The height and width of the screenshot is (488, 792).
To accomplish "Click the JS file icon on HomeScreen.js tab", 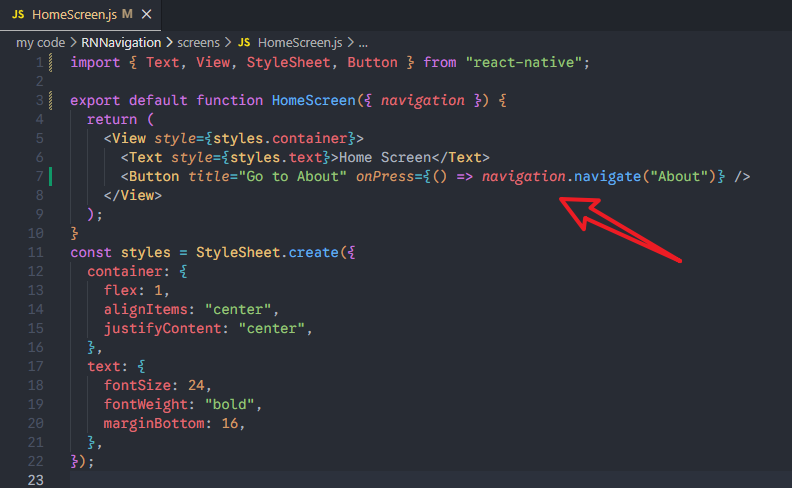I will (x=18, y=15).
